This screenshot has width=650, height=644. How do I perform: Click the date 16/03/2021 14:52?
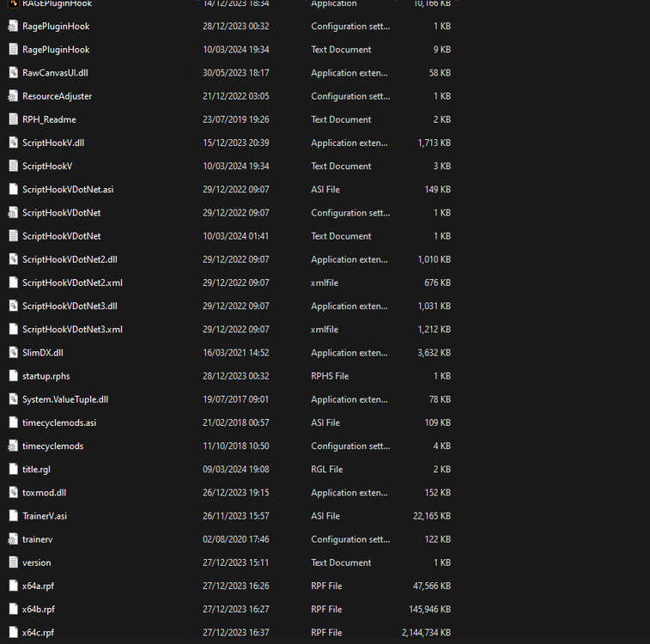click(x=236, y=353)
